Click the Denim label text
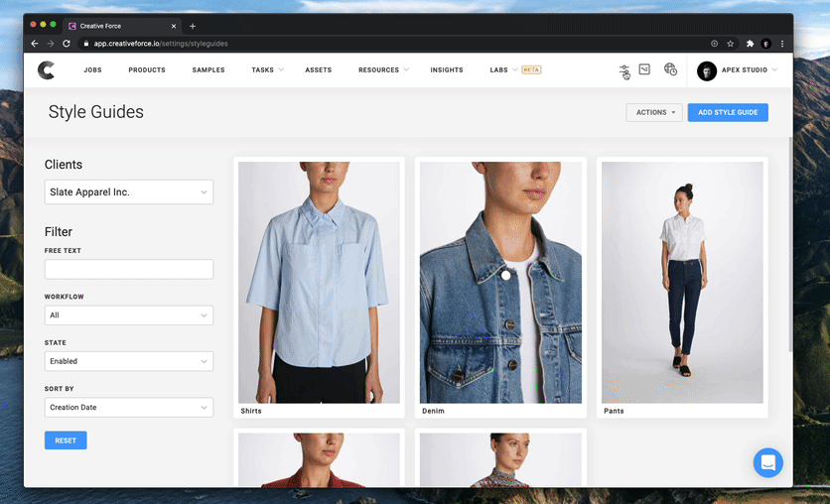 click(x=433, y=411)
